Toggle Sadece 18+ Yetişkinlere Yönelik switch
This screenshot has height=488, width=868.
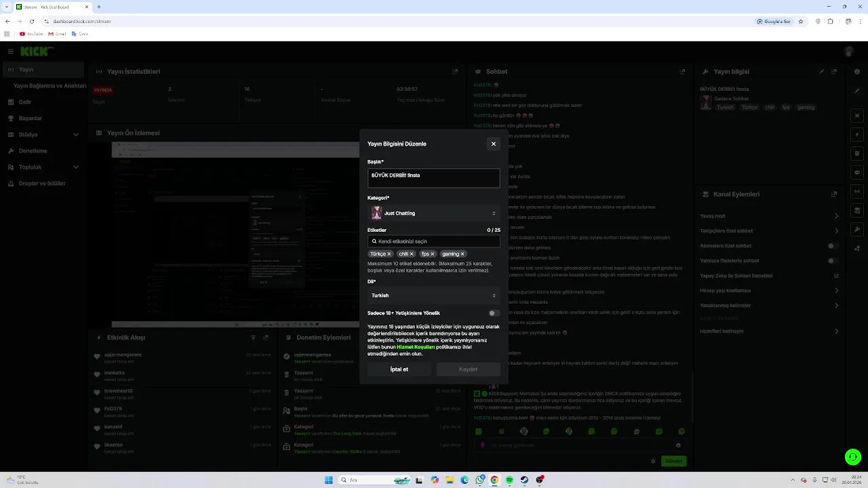[x=494, y=313]
